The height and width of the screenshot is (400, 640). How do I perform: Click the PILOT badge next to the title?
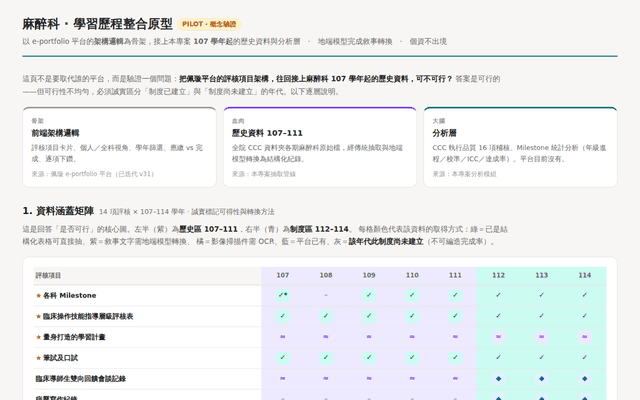[x=209, y=24]
